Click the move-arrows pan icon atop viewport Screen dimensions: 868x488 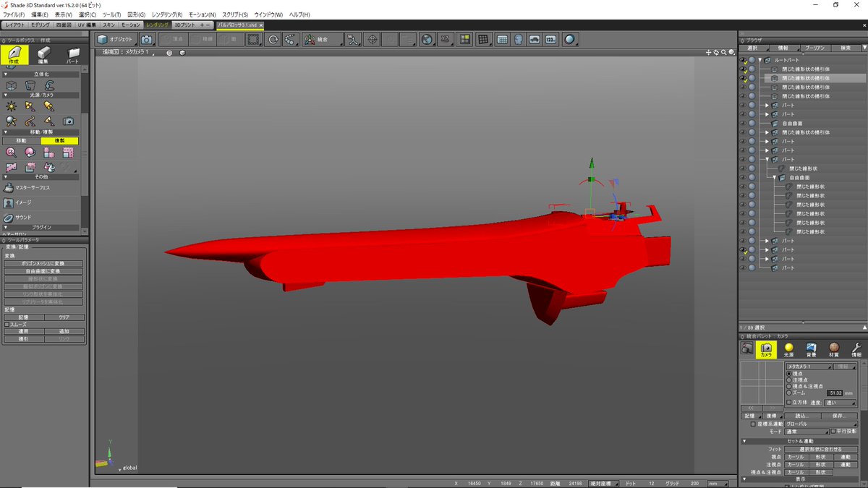coord(709,52)
